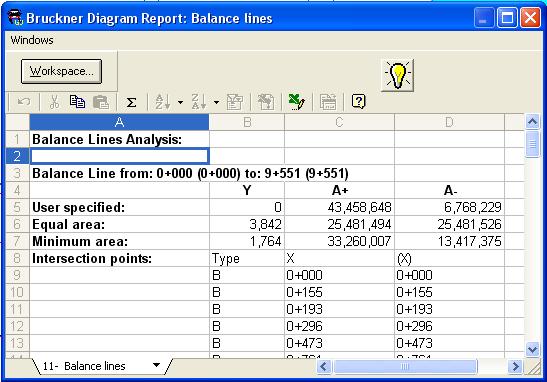Click the value 13,417,375
547x382 pixels.
(470, 242)
